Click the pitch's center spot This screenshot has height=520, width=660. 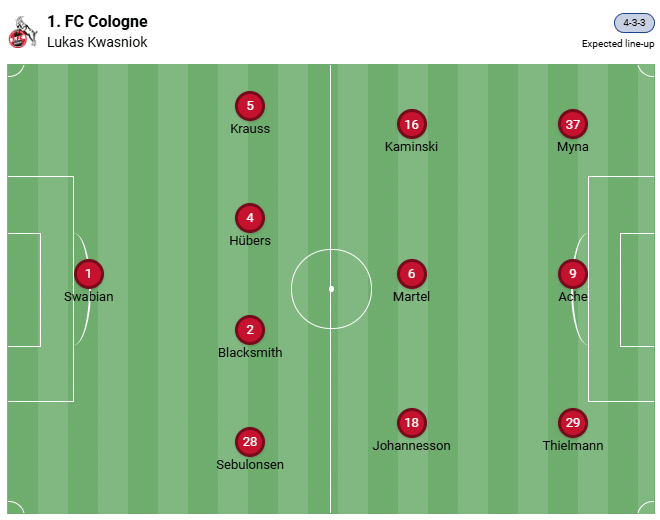(331, 289)
